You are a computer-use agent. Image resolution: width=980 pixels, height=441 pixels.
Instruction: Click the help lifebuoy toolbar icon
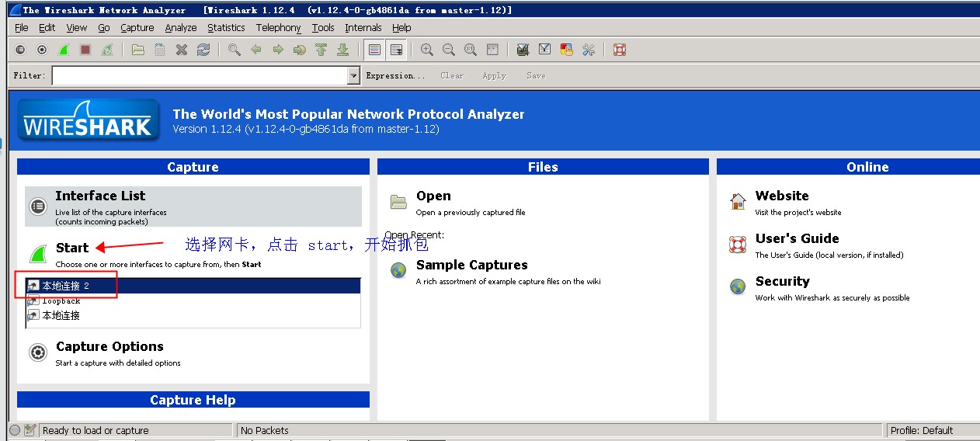(x=619, y=50)
